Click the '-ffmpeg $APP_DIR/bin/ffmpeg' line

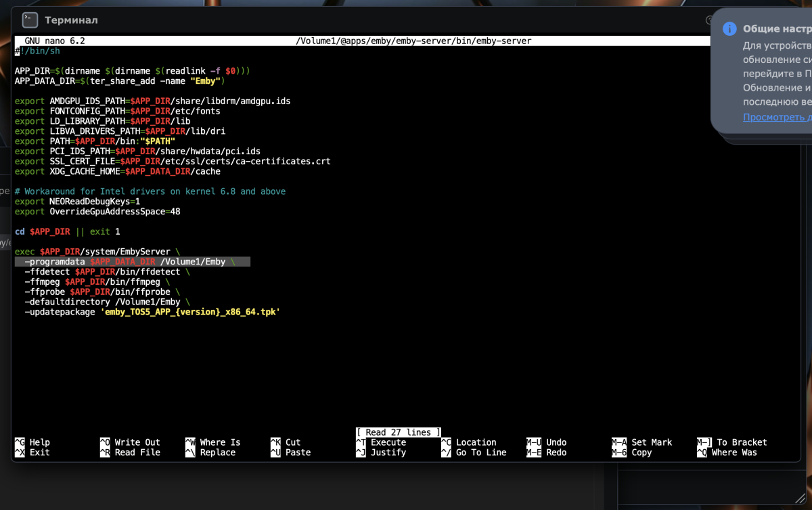[x=97, y=282]
